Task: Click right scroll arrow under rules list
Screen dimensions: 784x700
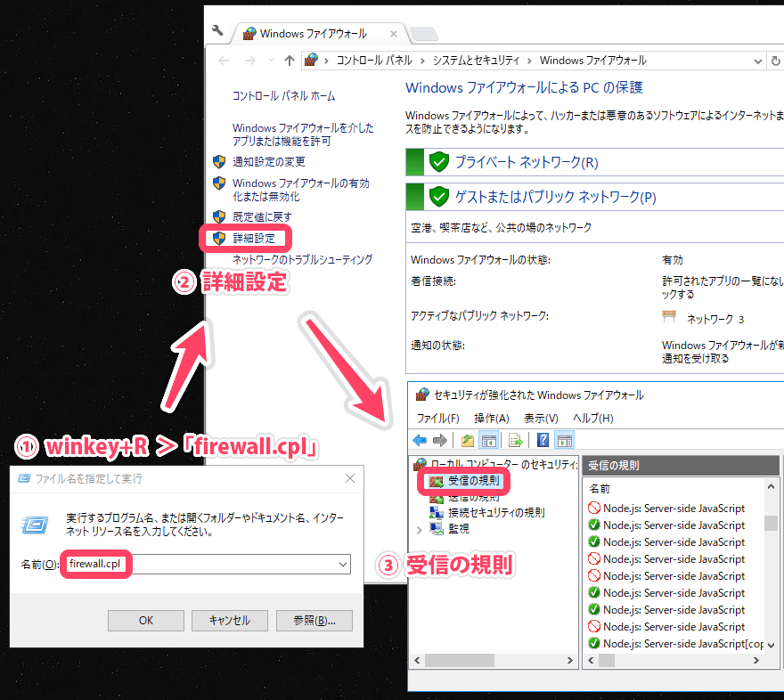Action: click(x=756, y=661)
